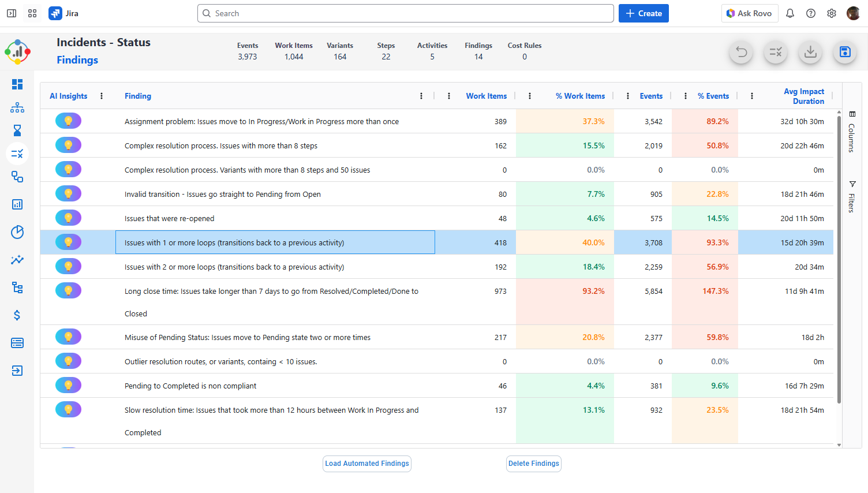The height and width of the screenshot is (493, 868).
Task: Toggle AI insight for Assignment problem row
Action: coord(68,121)
